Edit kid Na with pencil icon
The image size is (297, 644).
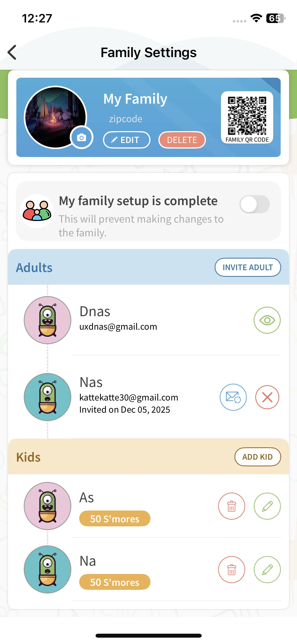[267, 570]
